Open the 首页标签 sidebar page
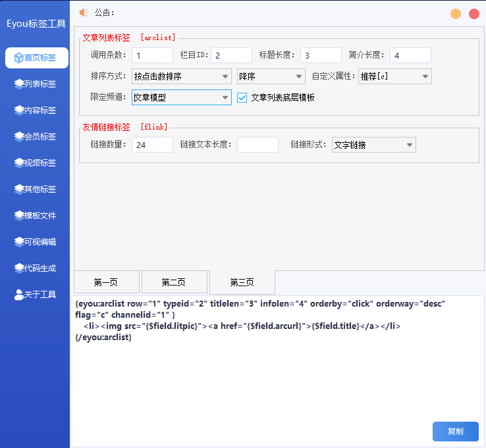Viewport: 486px width, 448px height. [37, 58]
